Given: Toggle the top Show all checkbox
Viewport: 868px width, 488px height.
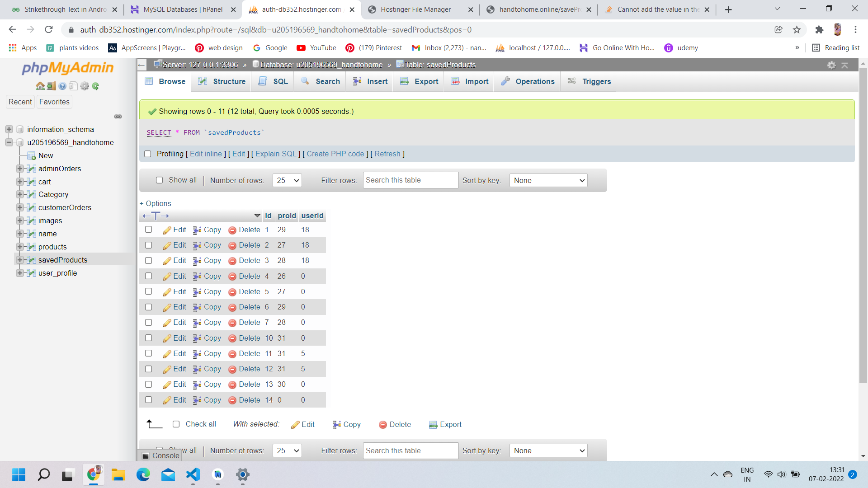Looking at the screenshot, I should click(x=159, y=180).
